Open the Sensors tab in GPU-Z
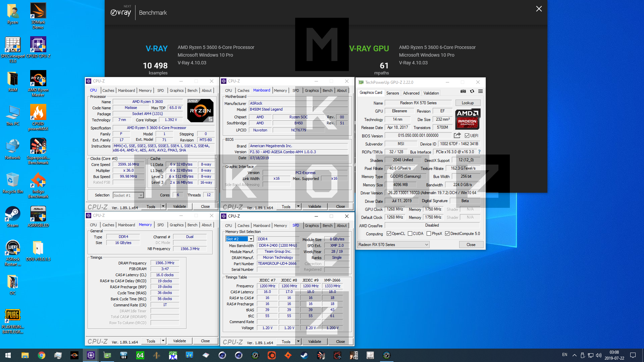This screenshot has height=362, width=644. point(392,93)
